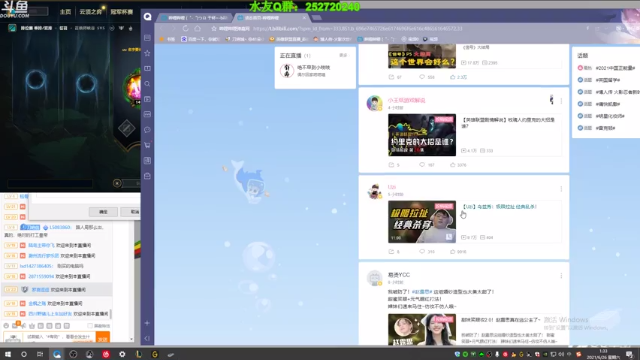Open the 冠军杯赛 tab in League client
Image resolution: width=640 pixels, height=360 pixels.
(122, 12)
